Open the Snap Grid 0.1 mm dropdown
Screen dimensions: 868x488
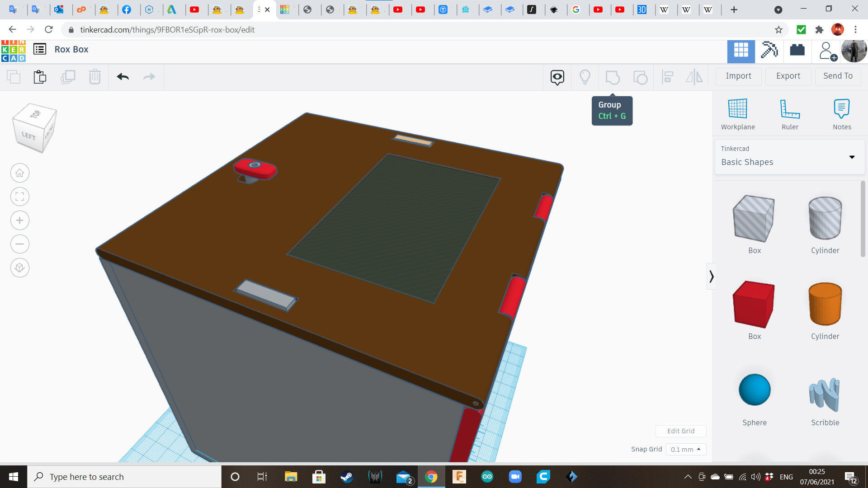point(685,449)
